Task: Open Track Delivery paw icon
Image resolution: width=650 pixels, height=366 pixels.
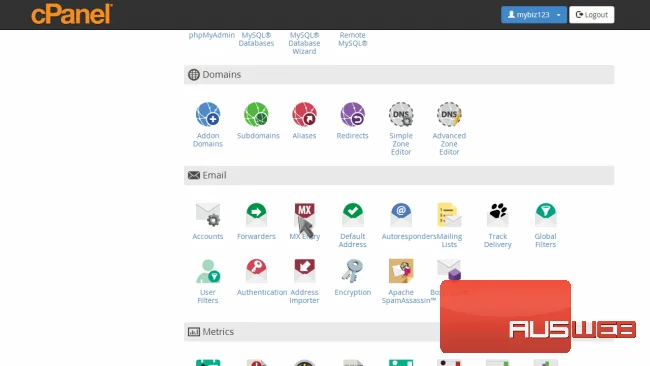Action: pos(497,215)
